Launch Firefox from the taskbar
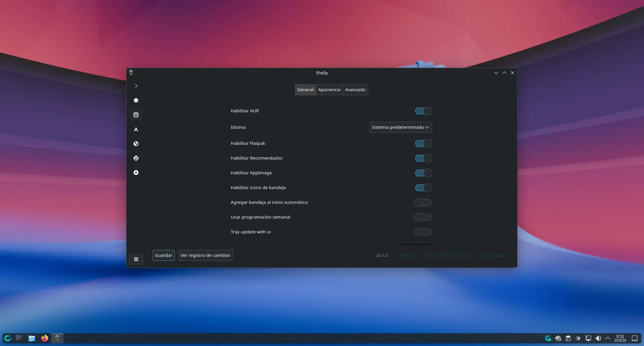Image resolution: width=644 pixels, height=346 pixels. pyautogui.click(x=45, y=338)
